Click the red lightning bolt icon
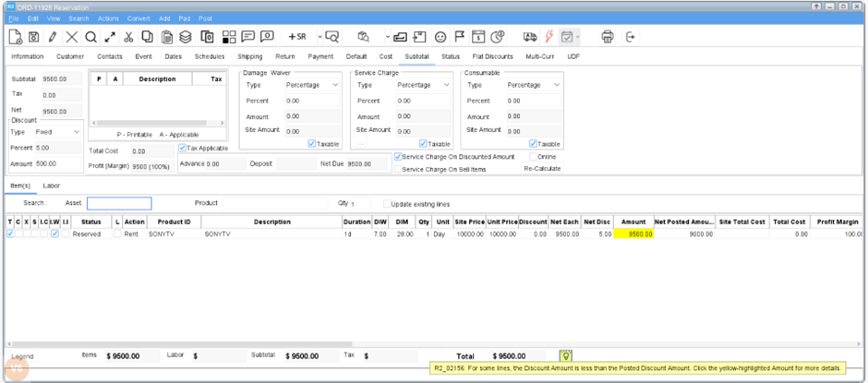868x383 pixels. (x=549, y=37)
